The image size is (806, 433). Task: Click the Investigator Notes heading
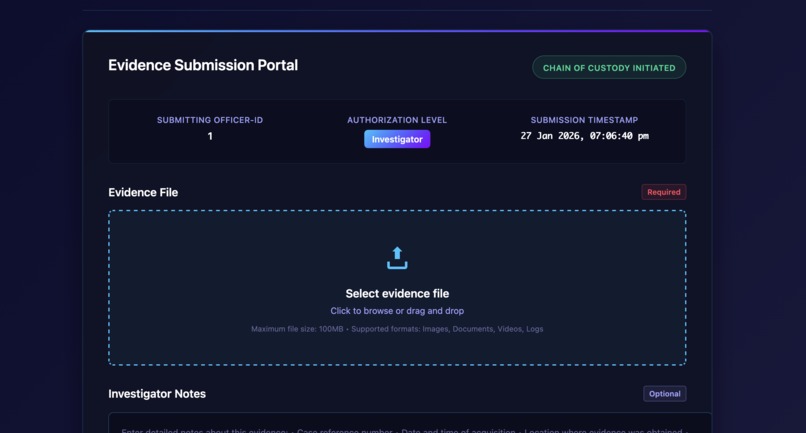click(157, 394)
